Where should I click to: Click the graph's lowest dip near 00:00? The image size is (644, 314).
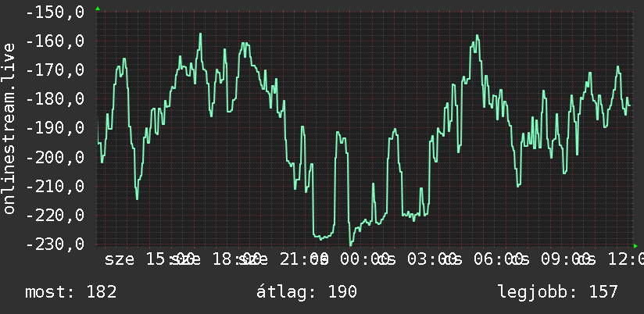click(350, 245)
